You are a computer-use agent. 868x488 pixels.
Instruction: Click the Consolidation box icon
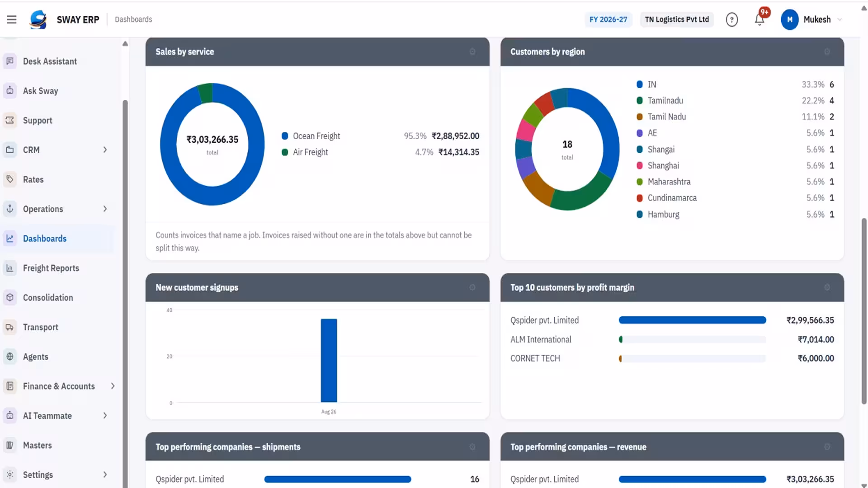click(x=10, y=297)
